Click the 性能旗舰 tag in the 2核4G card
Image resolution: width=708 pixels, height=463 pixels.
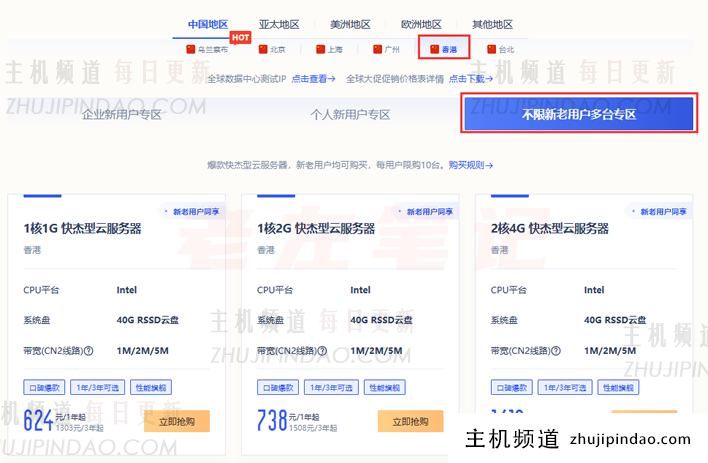coord(618,388)
